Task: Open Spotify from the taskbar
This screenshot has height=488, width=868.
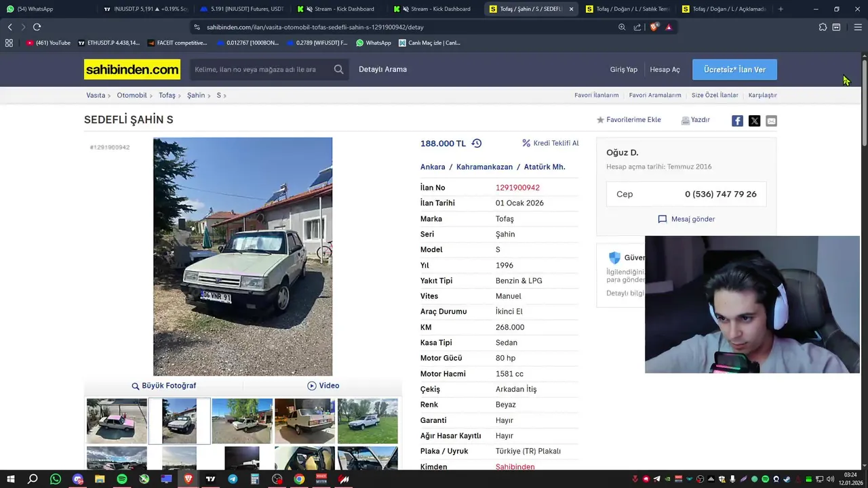Action: point(122,479)
